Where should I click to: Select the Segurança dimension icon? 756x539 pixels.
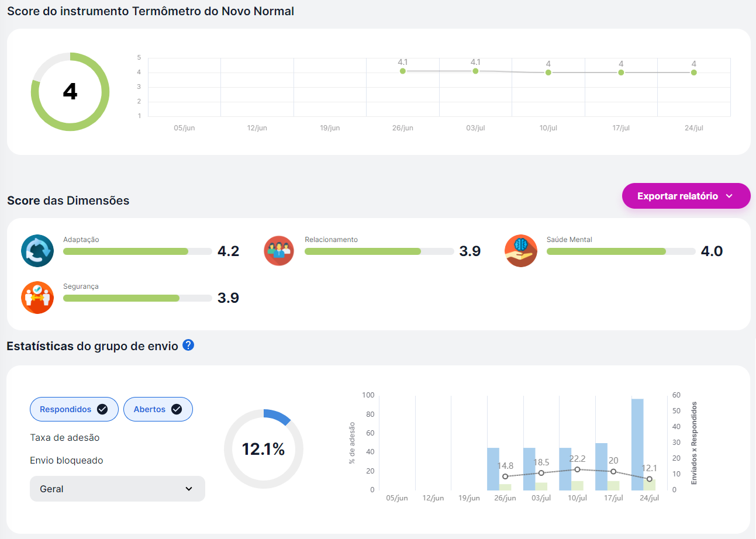[37, 298]
